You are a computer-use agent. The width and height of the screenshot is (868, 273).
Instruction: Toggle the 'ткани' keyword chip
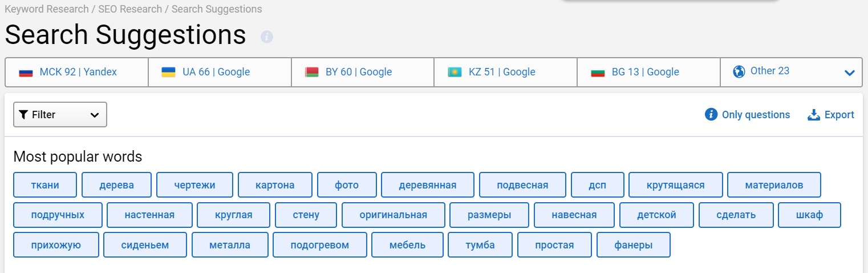point(45,185)
